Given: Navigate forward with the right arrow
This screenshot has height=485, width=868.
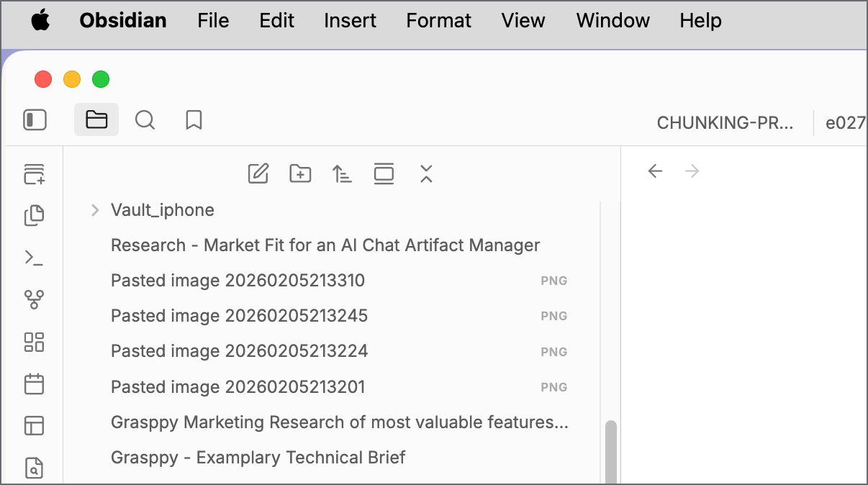Looking at the screenshot, I should tap(692, 171).
